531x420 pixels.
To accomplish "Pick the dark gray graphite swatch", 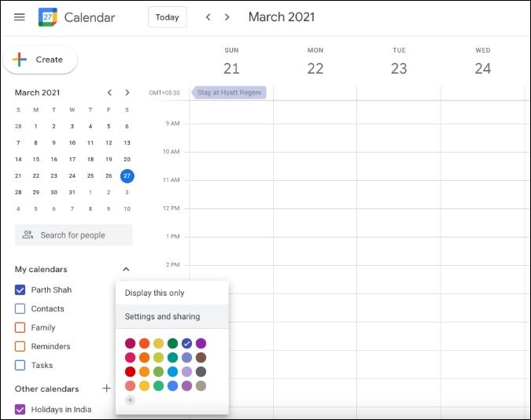I will coord(201,371).
